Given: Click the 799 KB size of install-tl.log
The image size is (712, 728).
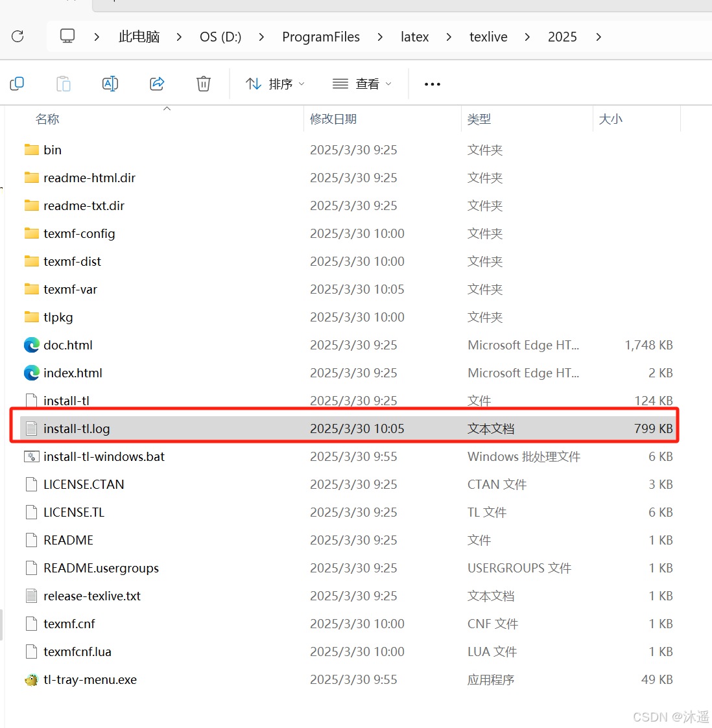Looking at the screenshot, I should pyautogui.click(x=653, y=429).
